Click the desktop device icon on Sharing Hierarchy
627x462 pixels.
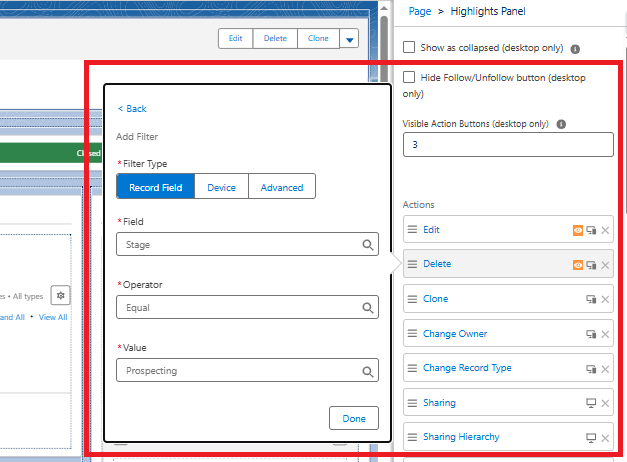coord(591,438)
